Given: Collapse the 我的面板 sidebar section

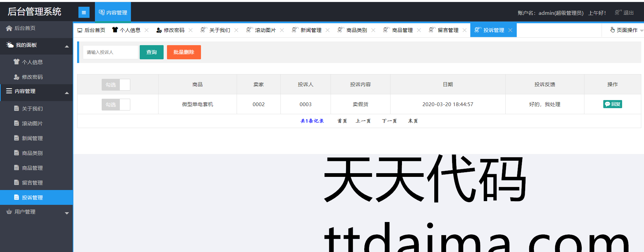Looking at the screenshot, I should (67, 46).
